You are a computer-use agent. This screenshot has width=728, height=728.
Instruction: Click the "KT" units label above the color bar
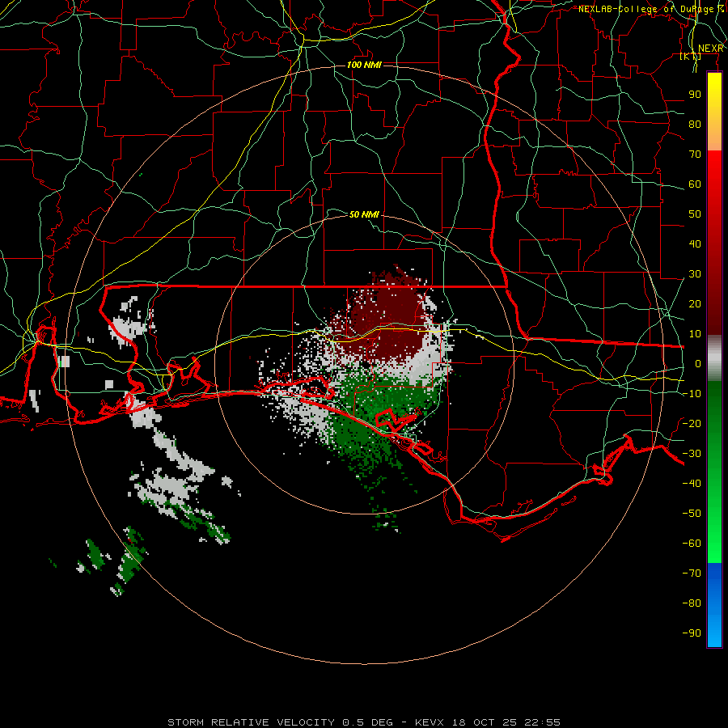point(690,57)
